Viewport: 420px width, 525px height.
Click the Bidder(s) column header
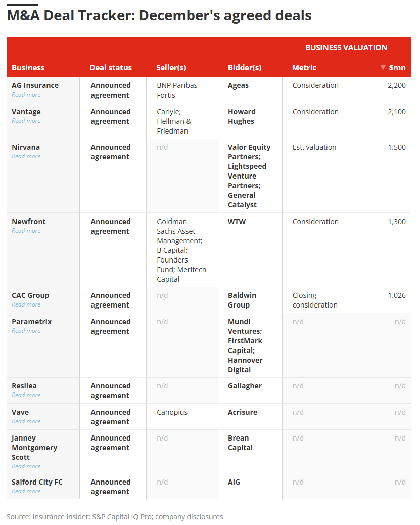tap(245, 68)
